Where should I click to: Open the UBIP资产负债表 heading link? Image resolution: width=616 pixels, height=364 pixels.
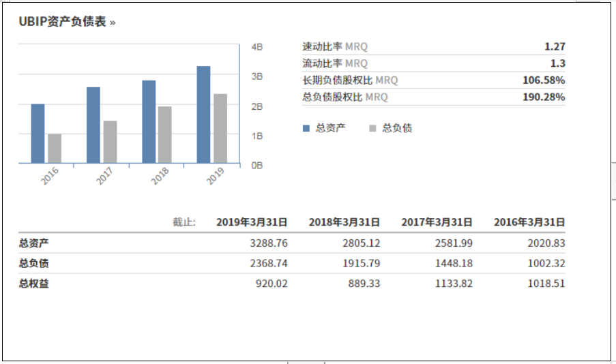click(67, 22)
